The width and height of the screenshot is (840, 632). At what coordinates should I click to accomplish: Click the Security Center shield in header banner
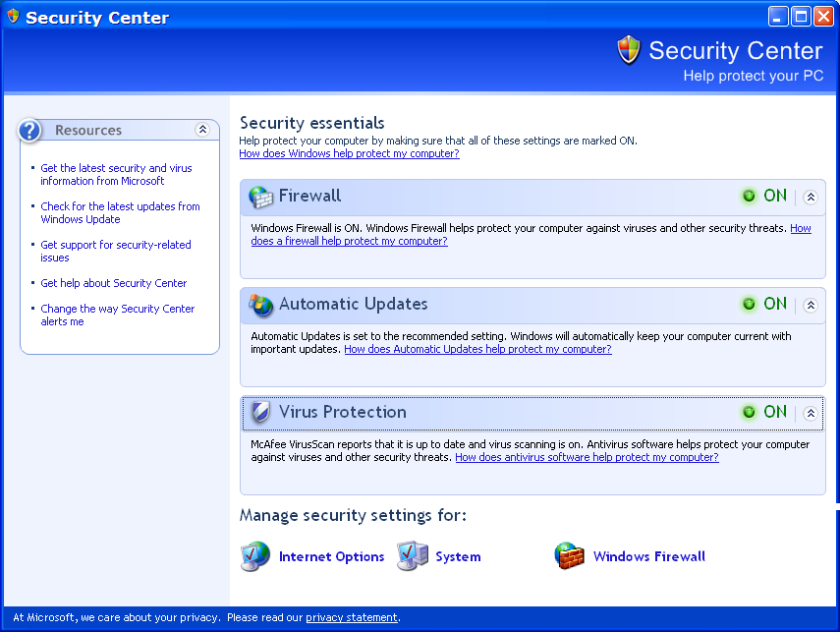pos(629,50)
